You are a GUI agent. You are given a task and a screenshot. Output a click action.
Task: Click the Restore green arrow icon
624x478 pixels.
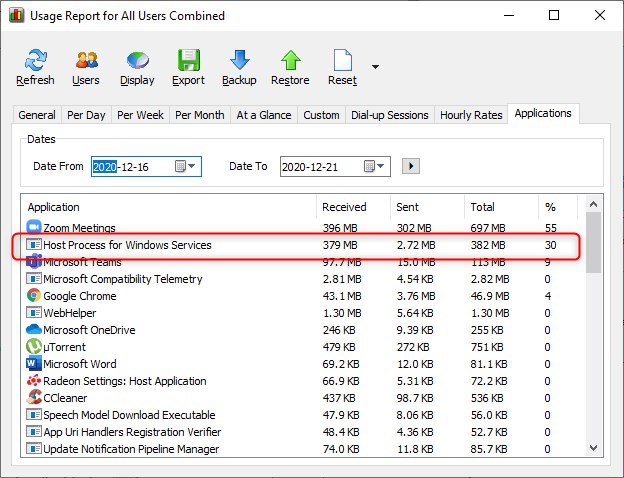point(291,60)
